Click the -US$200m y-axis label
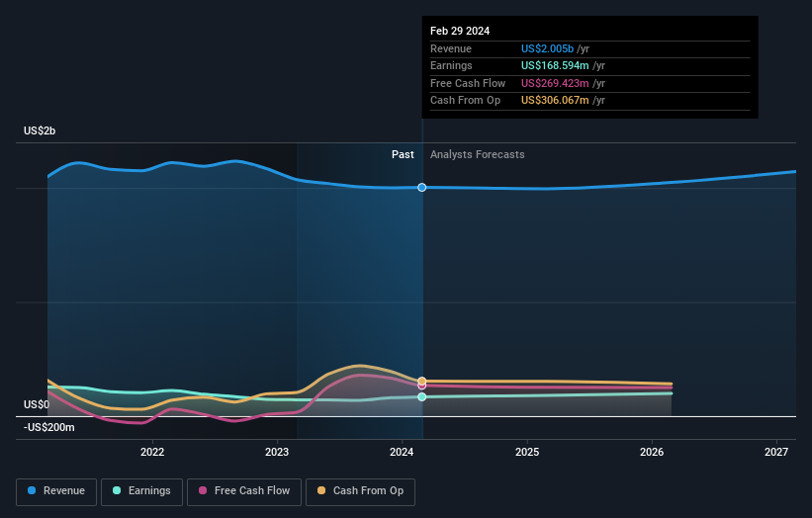This screenshot has width=812, height=518. pos(49,427)
